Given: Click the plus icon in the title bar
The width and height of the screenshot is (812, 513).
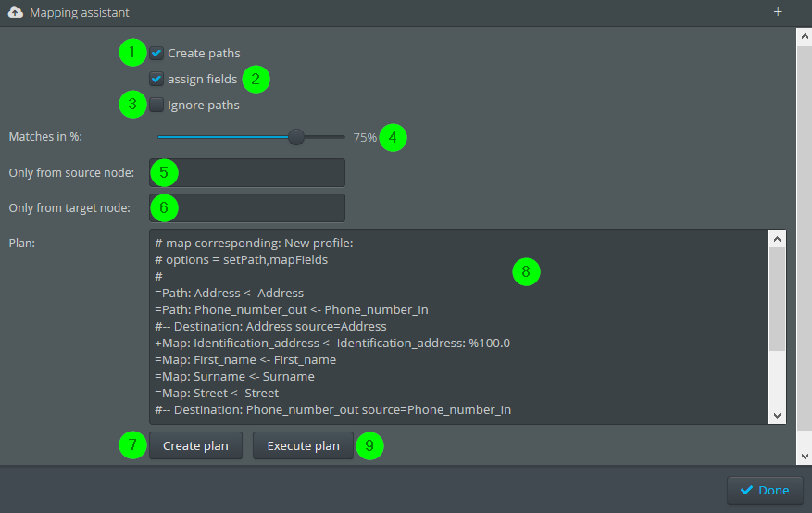Looking at the screenshot, I should coord(778,12).
